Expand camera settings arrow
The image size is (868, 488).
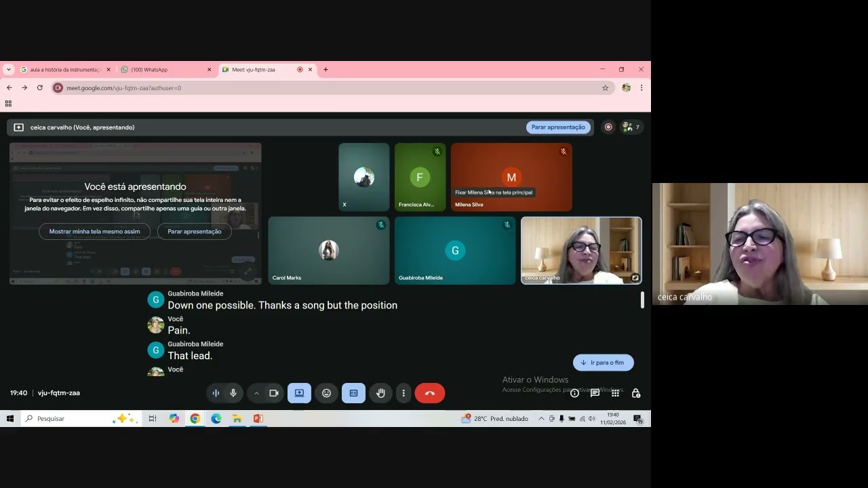pyautogui.click(x=256, y=393)
